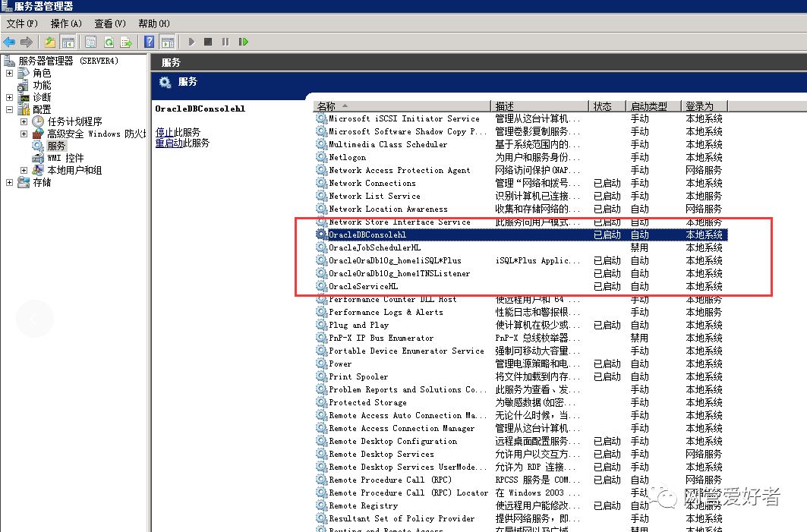
Task: Click the 重启动 this service link
Action: click(x=169, y=143)
